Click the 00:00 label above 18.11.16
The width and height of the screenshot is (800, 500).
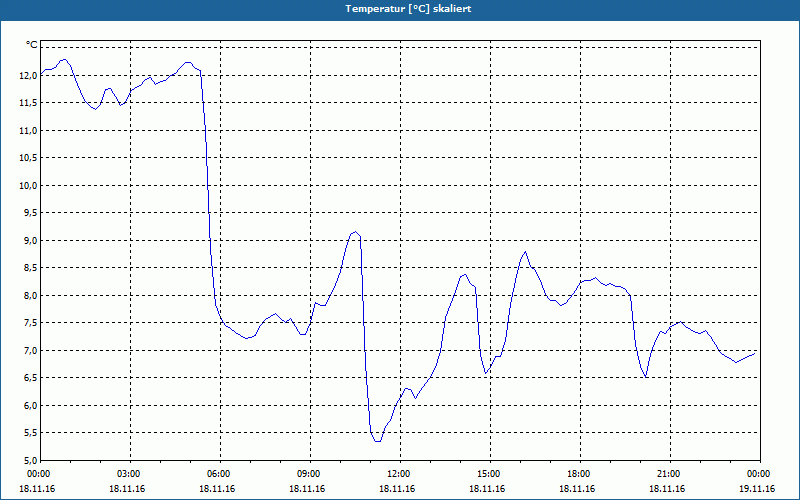coord(38,474)
